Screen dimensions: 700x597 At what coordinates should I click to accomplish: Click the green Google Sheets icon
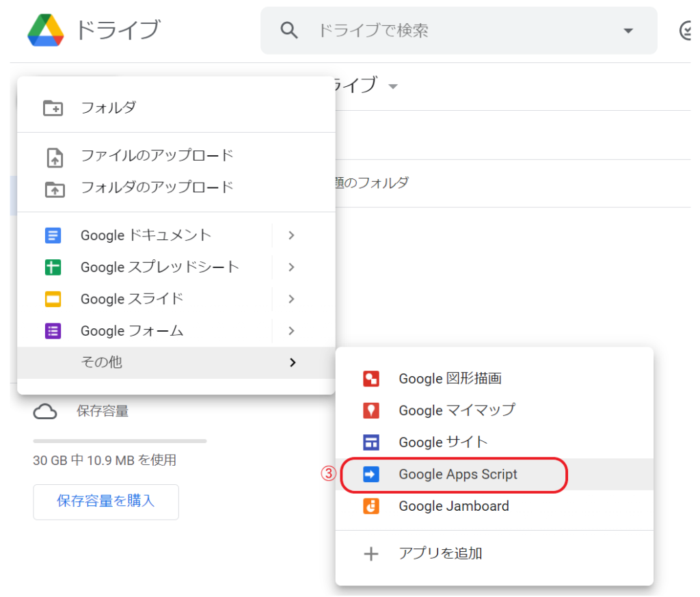click(53, 267)
